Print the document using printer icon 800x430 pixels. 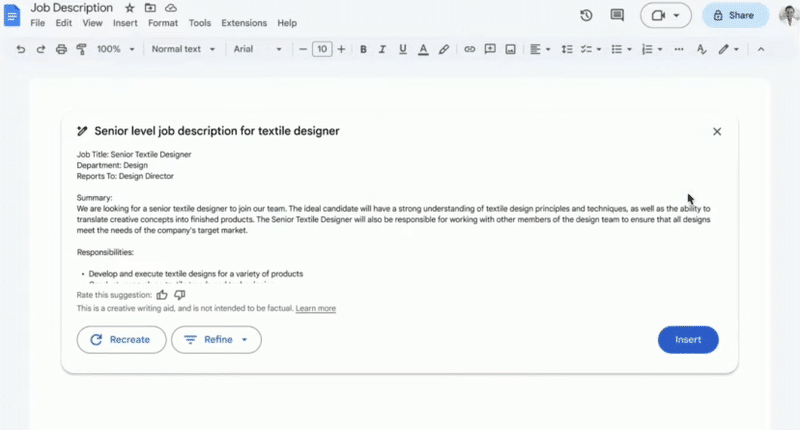pos(61,49)
